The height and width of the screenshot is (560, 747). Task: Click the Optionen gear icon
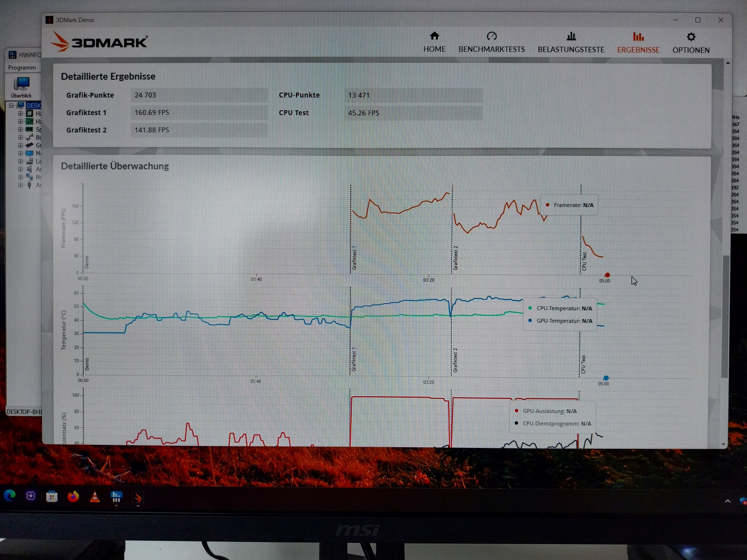point(691,36)
